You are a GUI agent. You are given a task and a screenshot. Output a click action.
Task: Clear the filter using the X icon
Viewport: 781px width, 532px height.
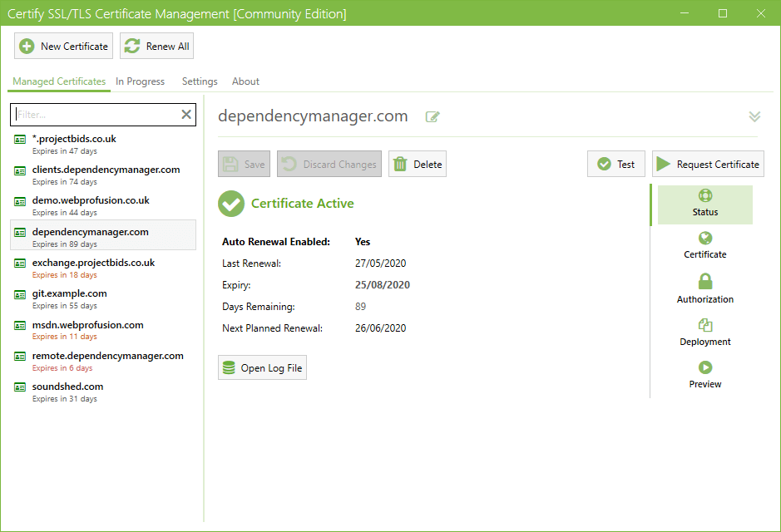click(x=186, y=115)
